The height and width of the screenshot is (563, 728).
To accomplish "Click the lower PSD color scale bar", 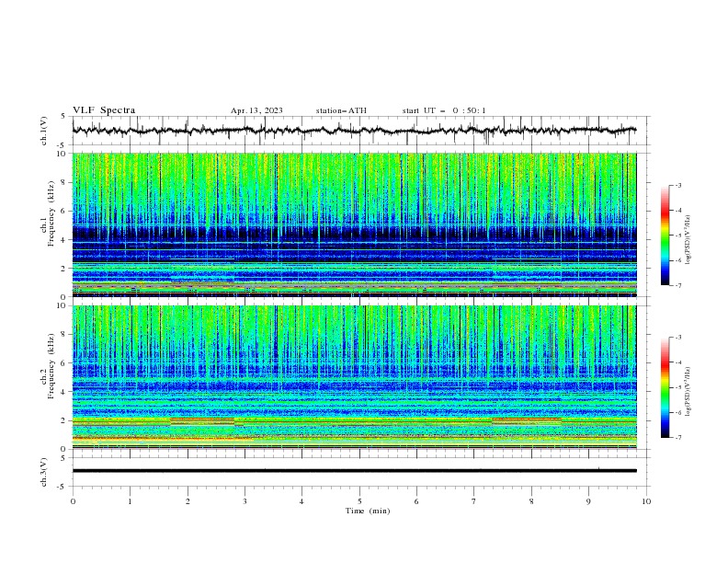I will [x=665, y=387].
